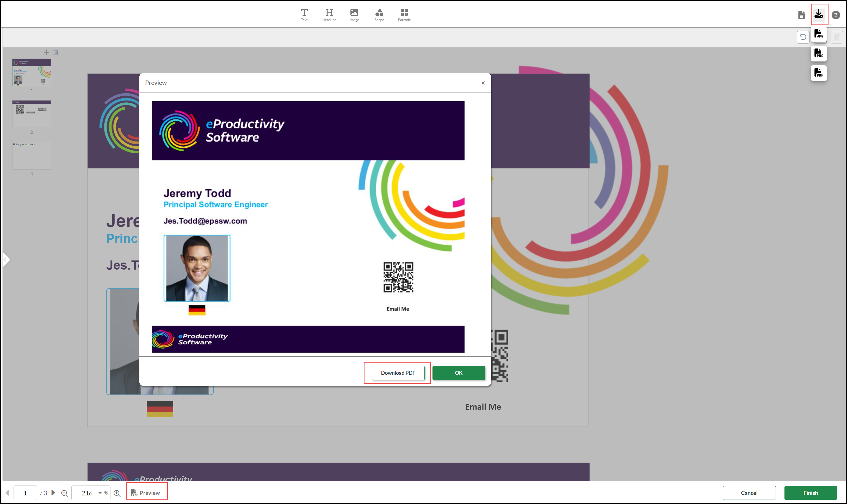Export the design as JPG
Screen dimensions: 847x504
(819, 34)
